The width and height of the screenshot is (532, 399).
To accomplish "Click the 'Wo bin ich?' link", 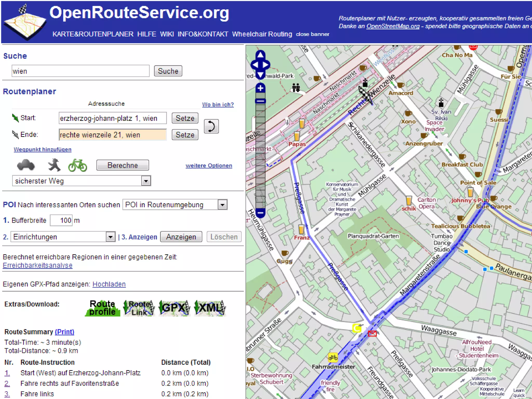I will (x=218, y=104).
